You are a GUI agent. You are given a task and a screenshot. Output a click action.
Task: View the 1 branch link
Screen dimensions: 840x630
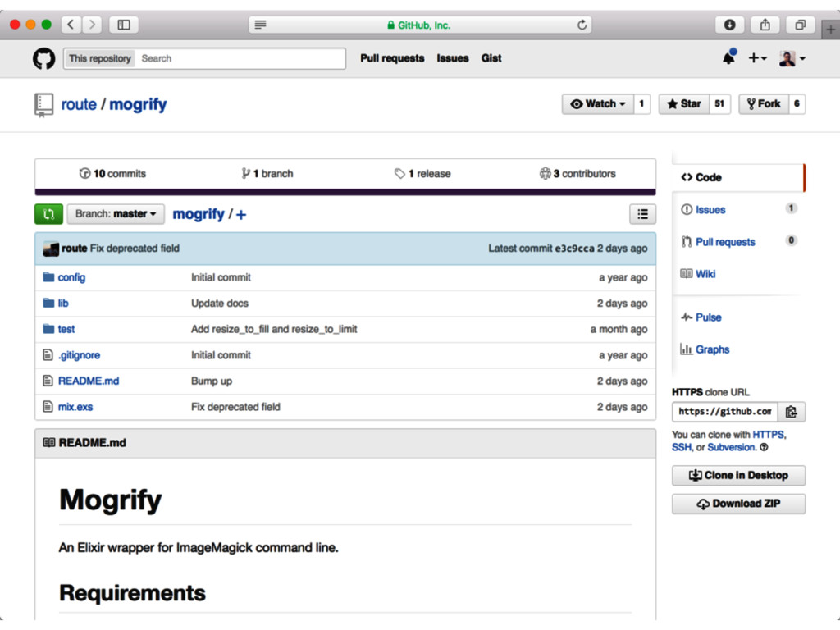point(267,174)
